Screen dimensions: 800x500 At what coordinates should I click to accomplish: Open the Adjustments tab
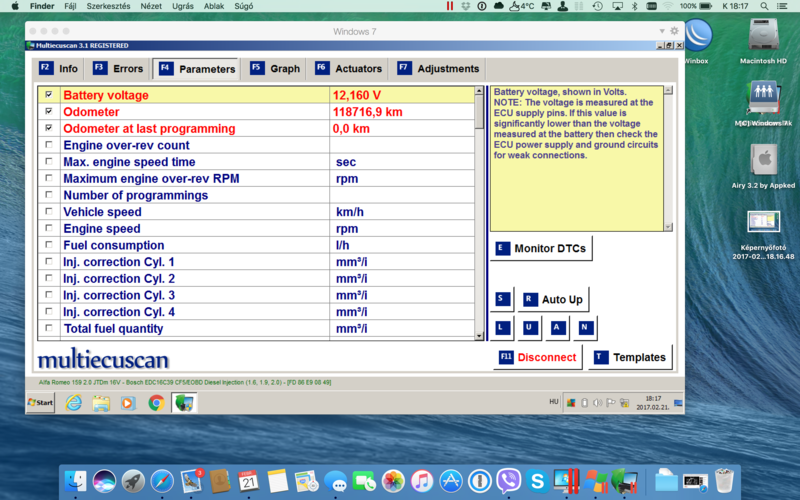click(x=438, y=68)
